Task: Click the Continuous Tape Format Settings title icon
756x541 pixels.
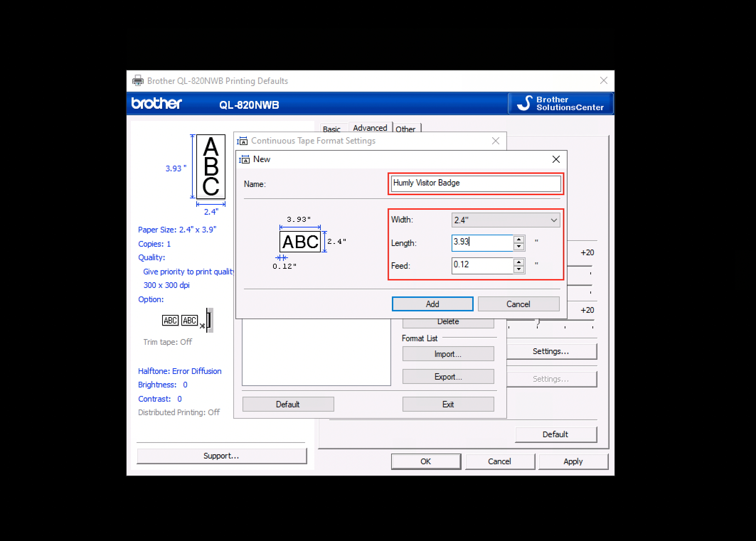Action: [x=242, y=141]
